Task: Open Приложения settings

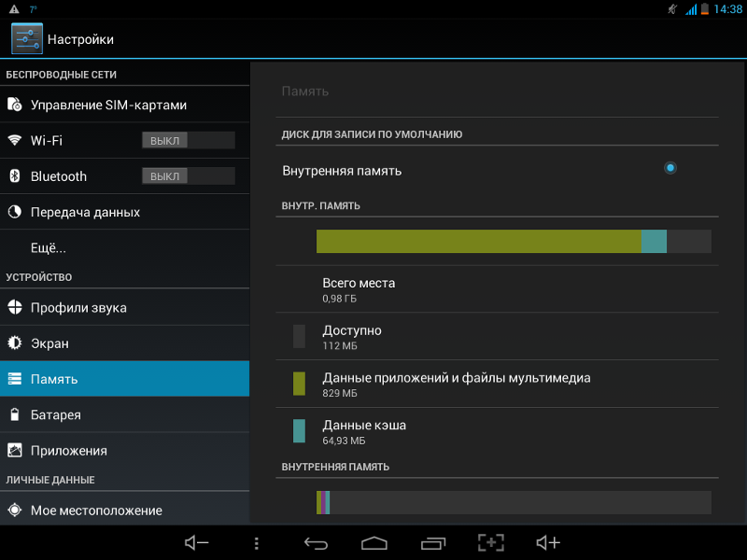Action: [125, 450]
